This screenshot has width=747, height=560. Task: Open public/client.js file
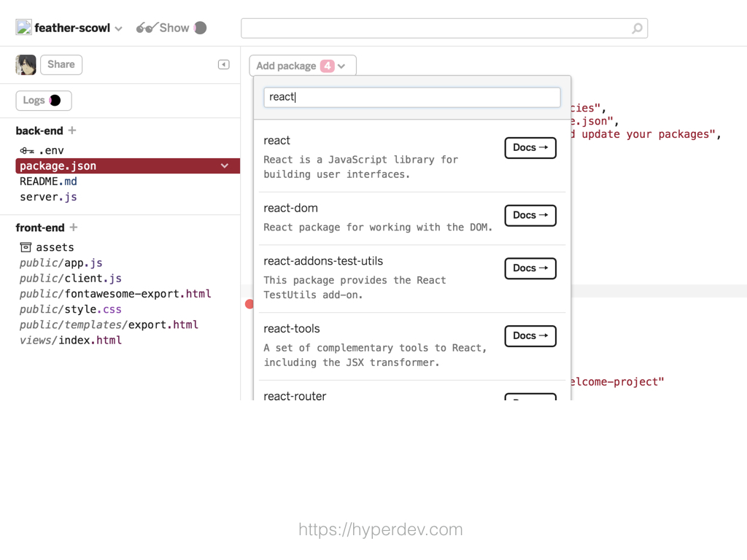(71, 278)
